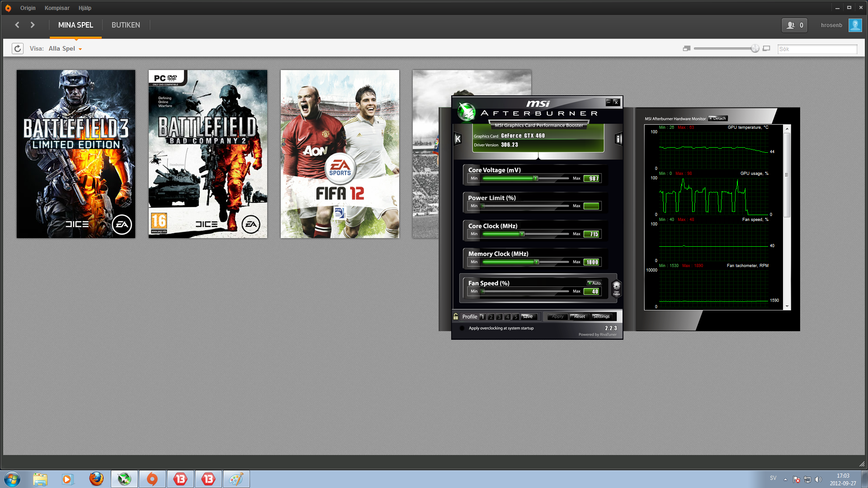Image resolution: width=868 pixels, height=488 pixels.
Task: Switch to Origin taskbar button
Action: (152, 479)
